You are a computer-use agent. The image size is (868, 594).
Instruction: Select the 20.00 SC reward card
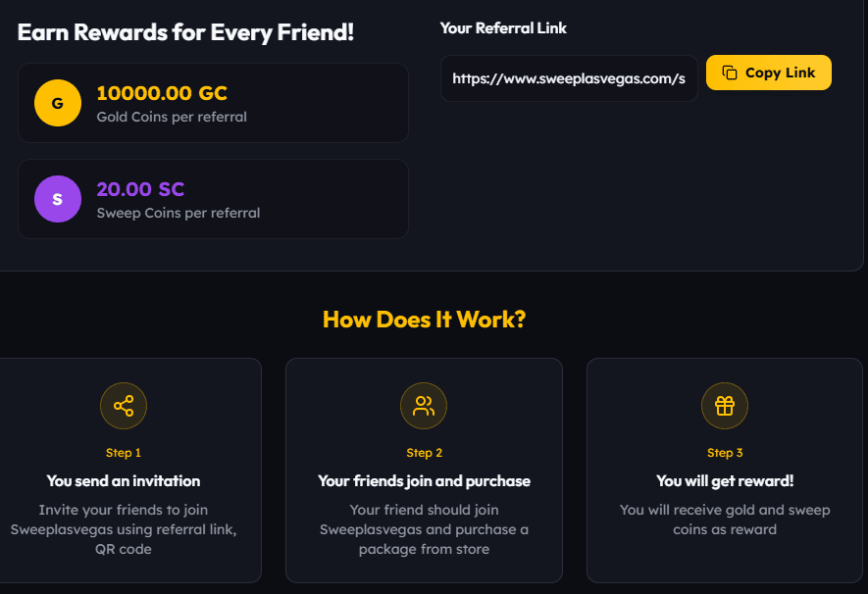[213, 198]
